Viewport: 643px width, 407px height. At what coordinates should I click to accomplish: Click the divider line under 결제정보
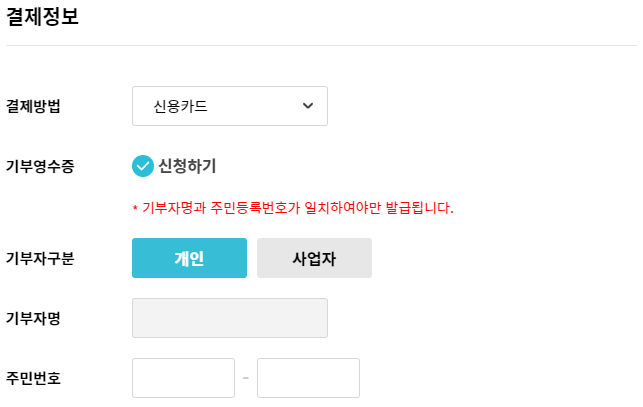[x=321, y=45]
